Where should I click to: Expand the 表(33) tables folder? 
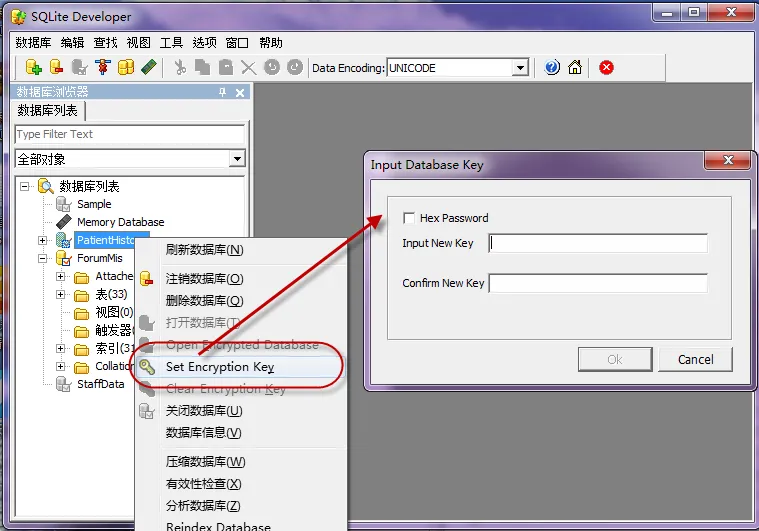click(61, 294)
